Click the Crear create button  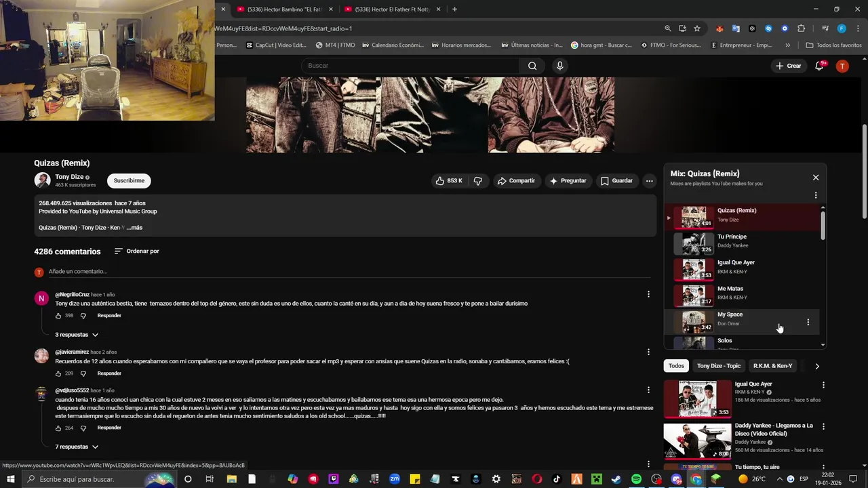pos(788,66)
